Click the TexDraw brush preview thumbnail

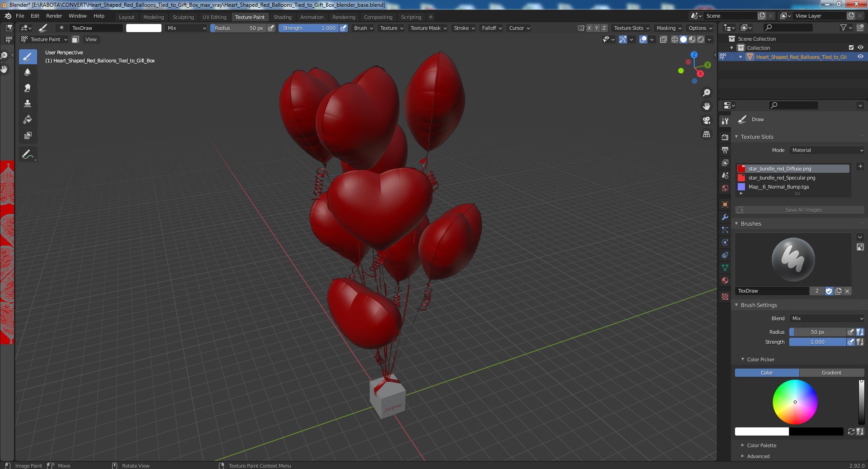point(793,260)
